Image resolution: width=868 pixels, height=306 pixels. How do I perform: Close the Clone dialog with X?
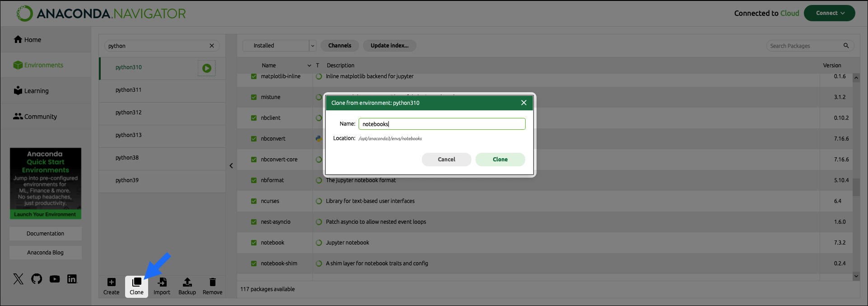tap(524, 103)
